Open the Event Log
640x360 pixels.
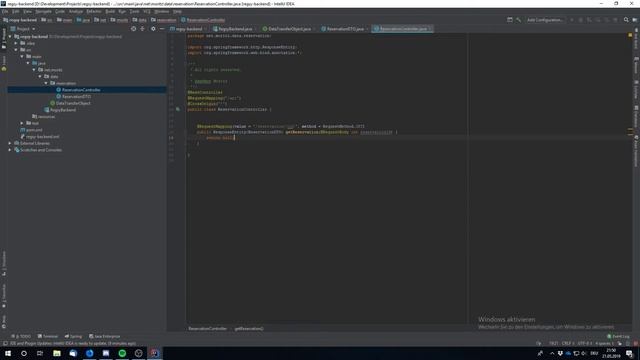618,336
